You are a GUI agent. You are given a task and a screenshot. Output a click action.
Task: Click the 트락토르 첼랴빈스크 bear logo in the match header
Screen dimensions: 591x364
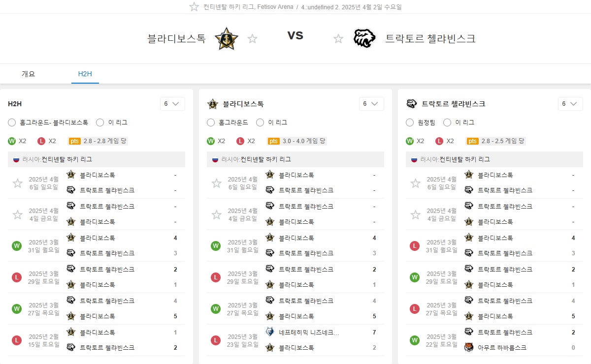[x=364, y=38]
